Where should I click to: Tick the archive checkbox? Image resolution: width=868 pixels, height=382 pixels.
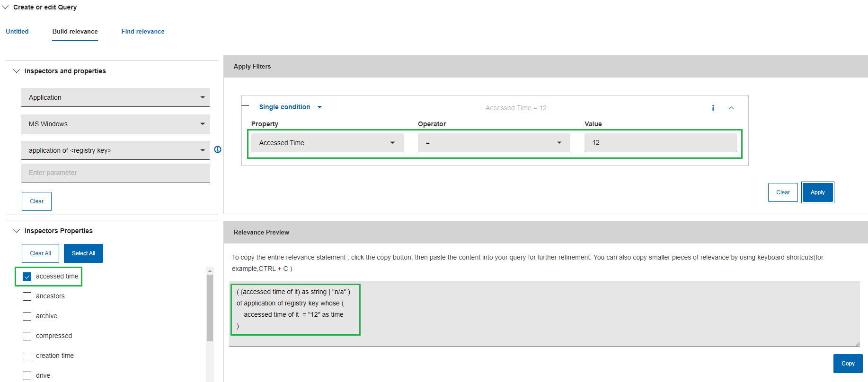[27, 316]
